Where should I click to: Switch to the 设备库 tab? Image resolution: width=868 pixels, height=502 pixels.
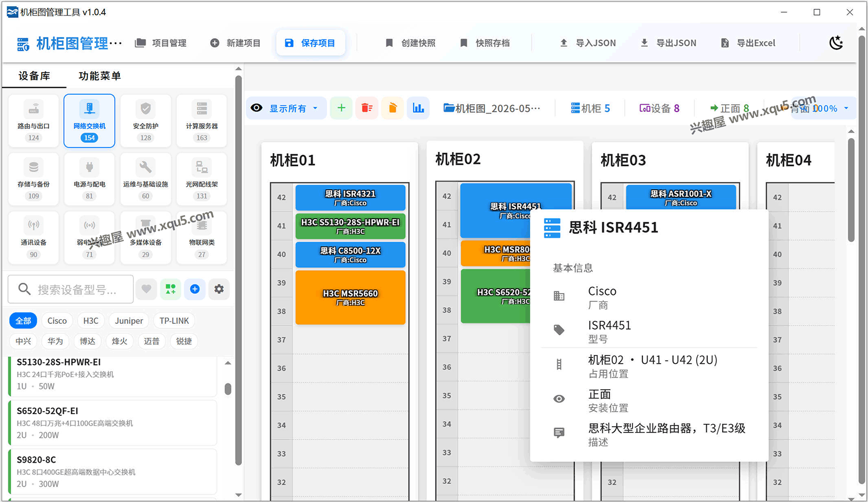tap(34, 76)
